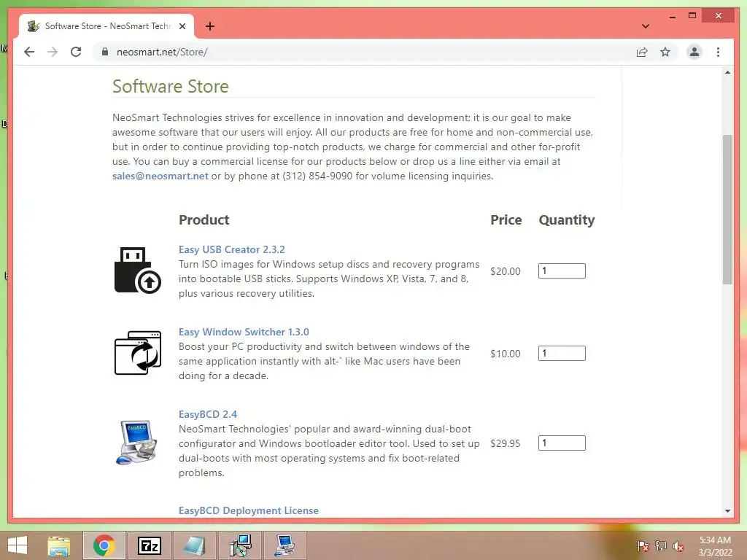This screenshot has height=560, width=747.
Task: Open the Windows Start button
Action: pyautogui.click(x=18, y=545)
